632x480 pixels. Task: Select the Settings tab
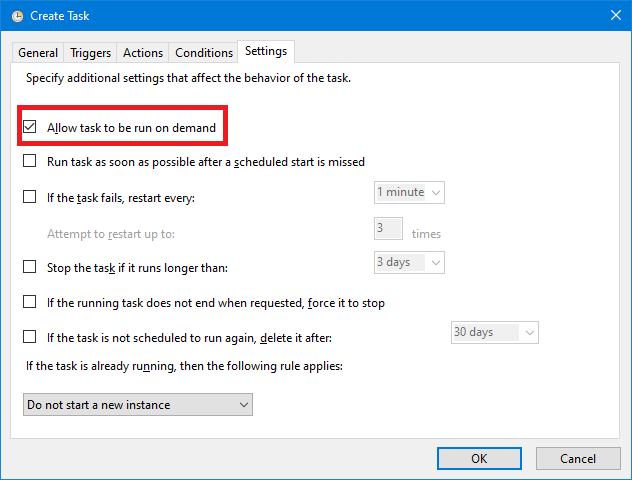[266, 51]
